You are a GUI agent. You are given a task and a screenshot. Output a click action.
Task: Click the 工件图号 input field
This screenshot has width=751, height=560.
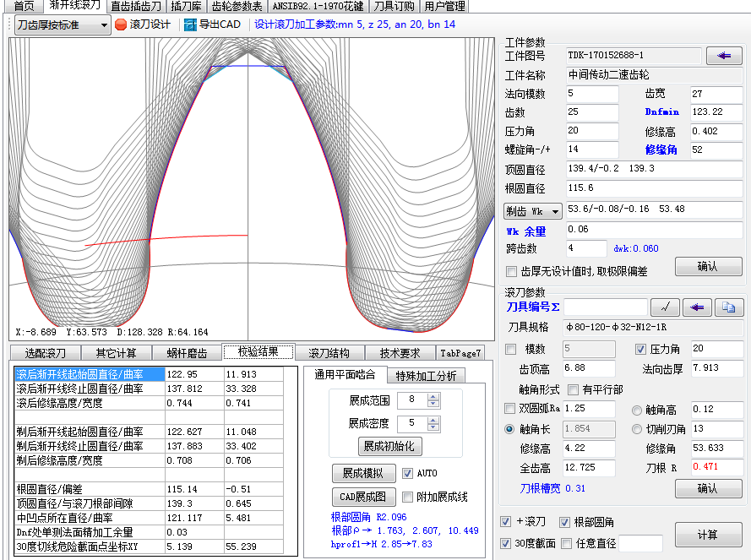[634, 55]
